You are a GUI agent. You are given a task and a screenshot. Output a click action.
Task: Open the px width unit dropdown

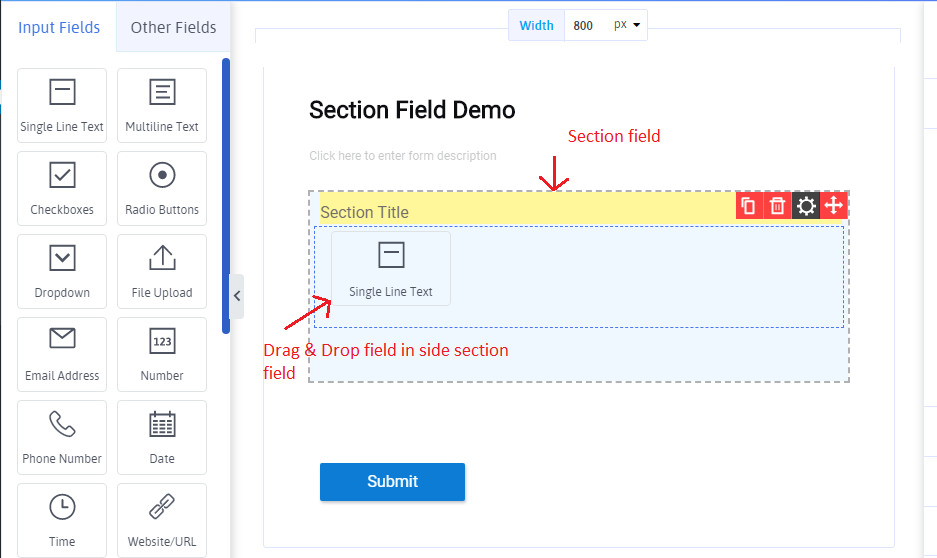[627, 25]
